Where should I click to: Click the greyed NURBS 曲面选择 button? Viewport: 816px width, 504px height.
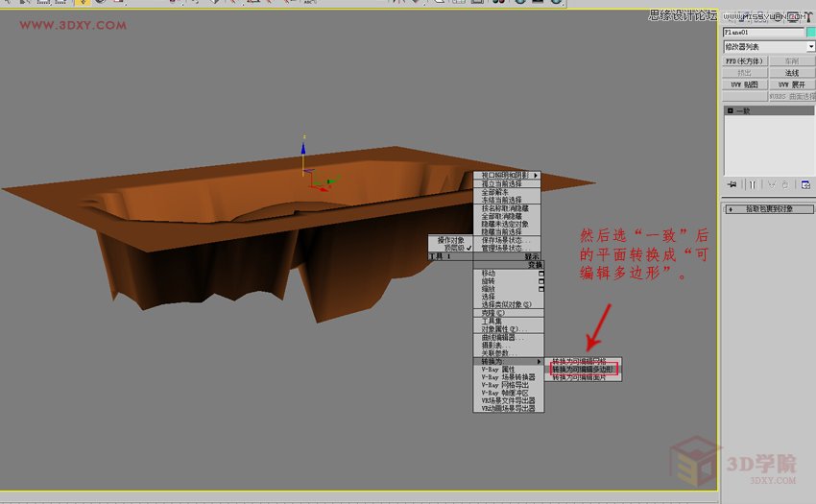click(x=792, y=97)
